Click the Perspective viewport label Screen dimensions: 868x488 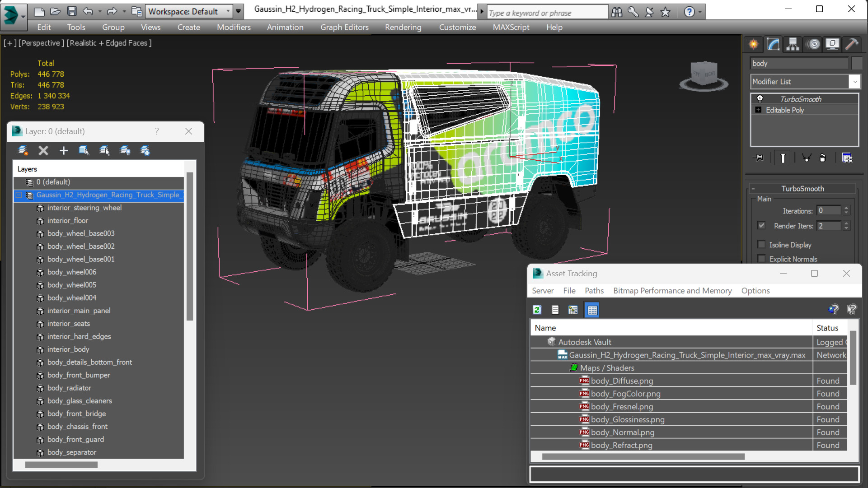coord(41,43)
